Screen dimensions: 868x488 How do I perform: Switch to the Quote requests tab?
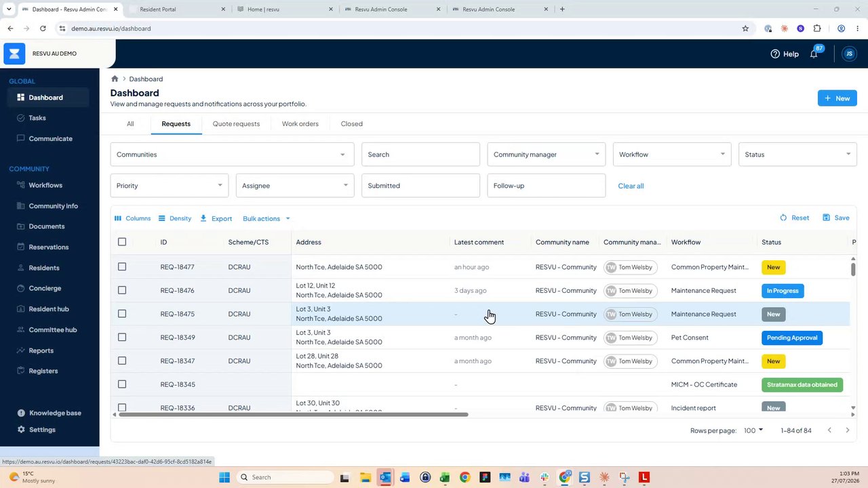tap(236, 124)
